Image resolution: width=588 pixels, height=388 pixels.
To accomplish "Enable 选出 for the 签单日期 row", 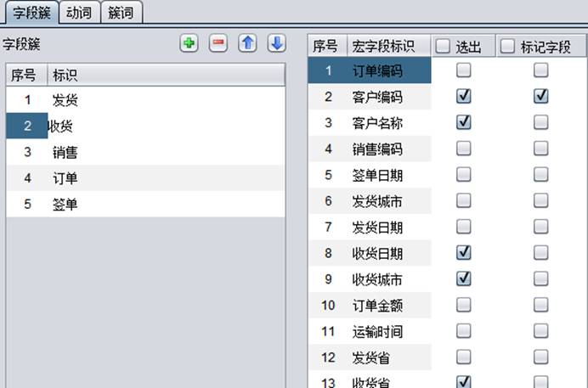I will click(x=463, y=175).
